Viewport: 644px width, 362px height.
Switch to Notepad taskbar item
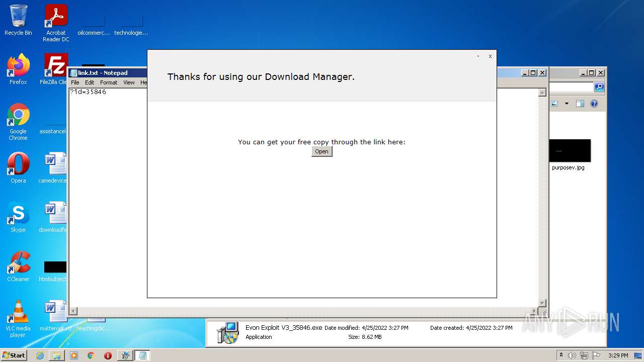pyautogui.click(x=142, y=355)
